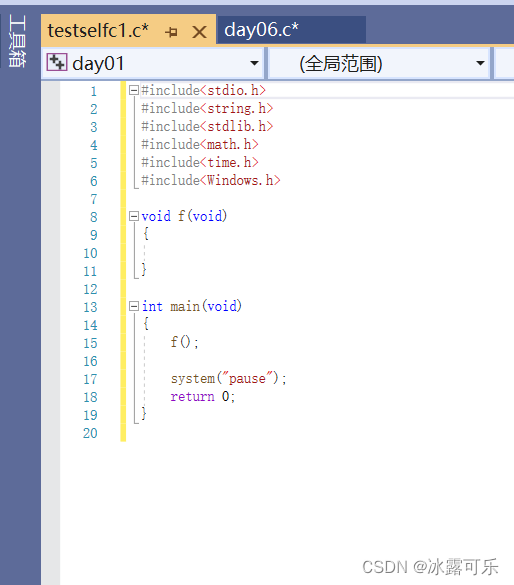The image size is (514, 585).
Task: Collapse the int main(void) function
Action: (x=134, y=306)
